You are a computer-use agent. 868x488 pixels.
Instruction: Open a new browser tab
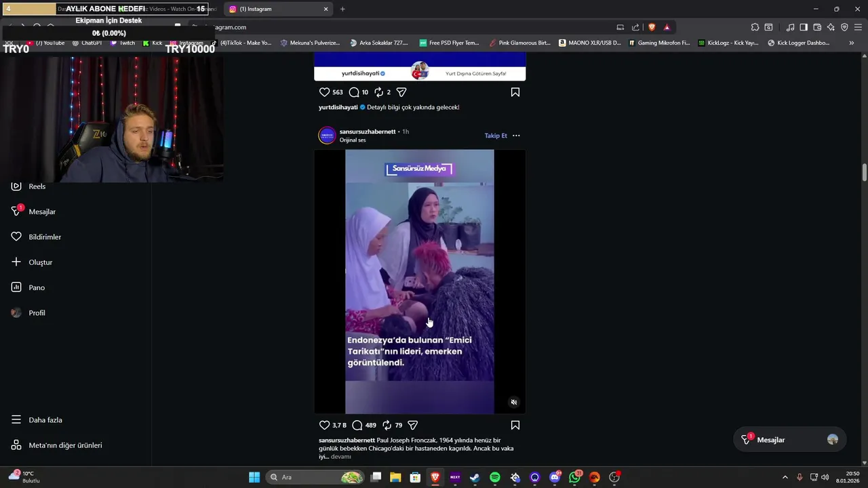[x=342, y=9]
